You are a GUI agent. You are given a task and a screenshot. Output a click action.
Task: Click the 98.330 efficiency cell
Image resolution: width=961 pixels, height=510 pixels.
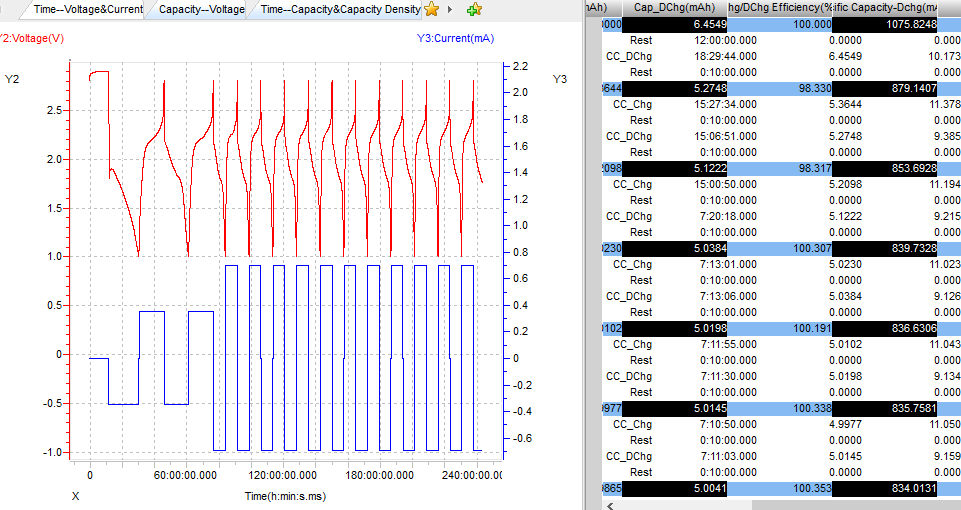click(x=780, y=88)
